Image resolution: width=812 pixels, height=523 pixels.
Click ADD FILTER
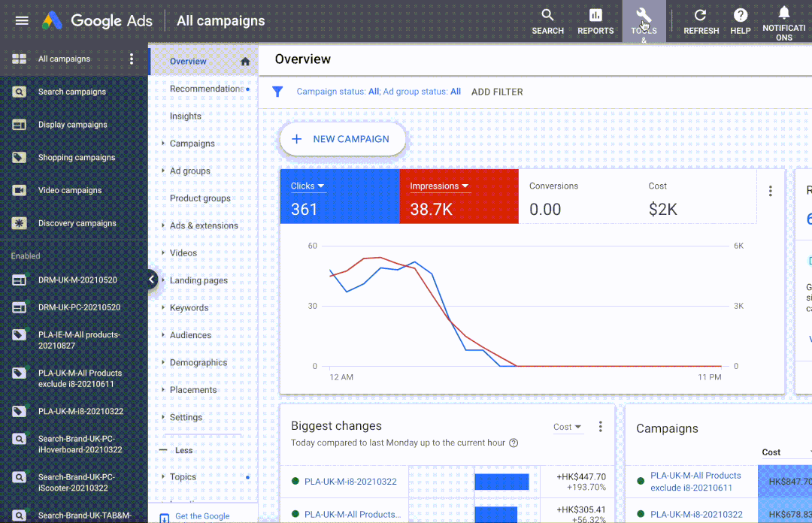click(497, 92)
